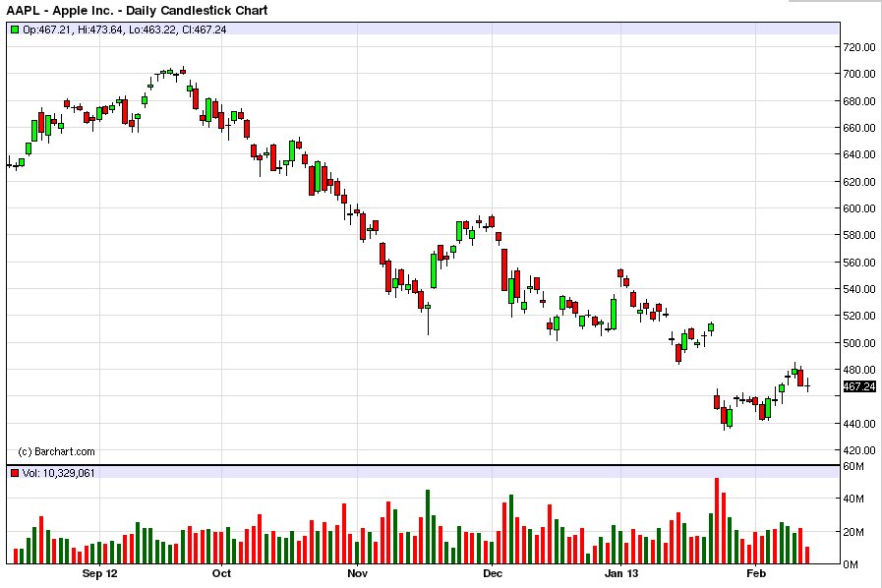
Task: Click the 700.00 price axis label
Action: [x=859, y=74]
